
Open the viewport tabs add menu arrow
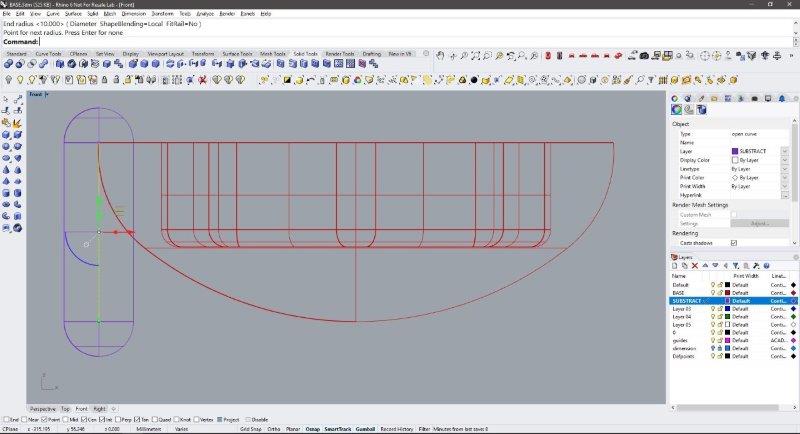click(113, 409)
